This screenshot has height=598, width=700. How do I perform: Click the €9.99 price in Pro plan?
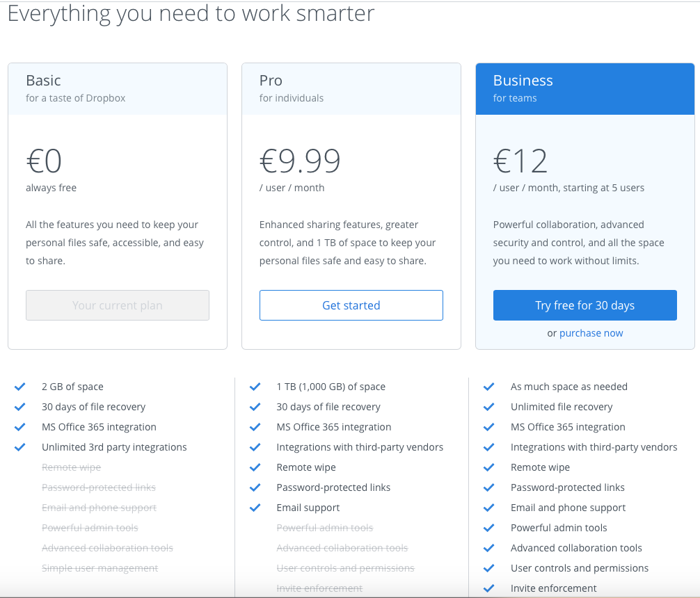300,161
